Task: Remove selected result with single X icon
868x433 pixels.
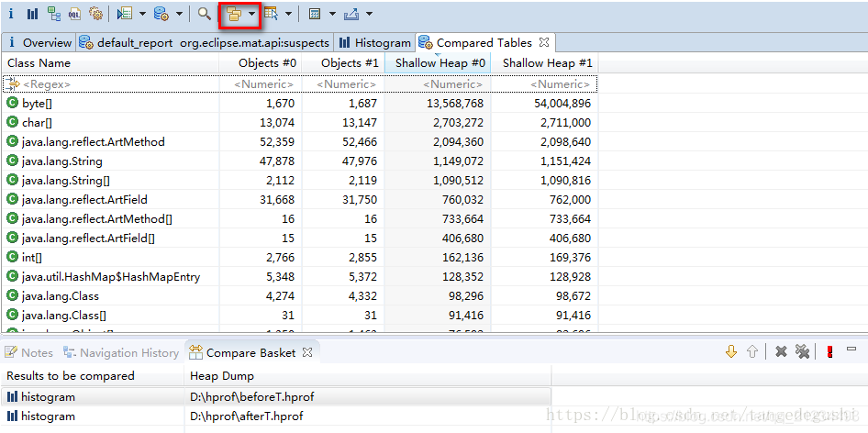Action: click(x=781, y=351)
